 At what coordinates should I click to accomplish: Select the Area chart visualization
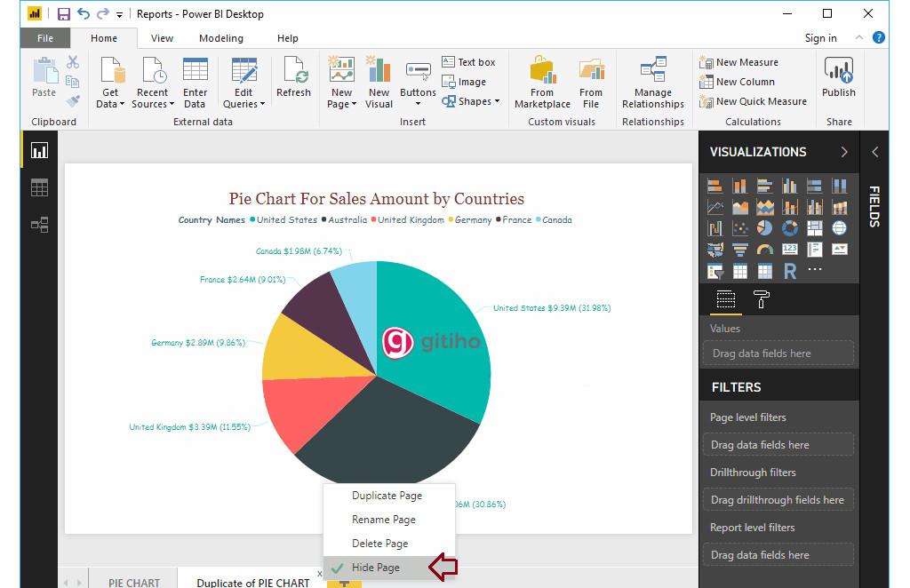[x=740, y=207]
